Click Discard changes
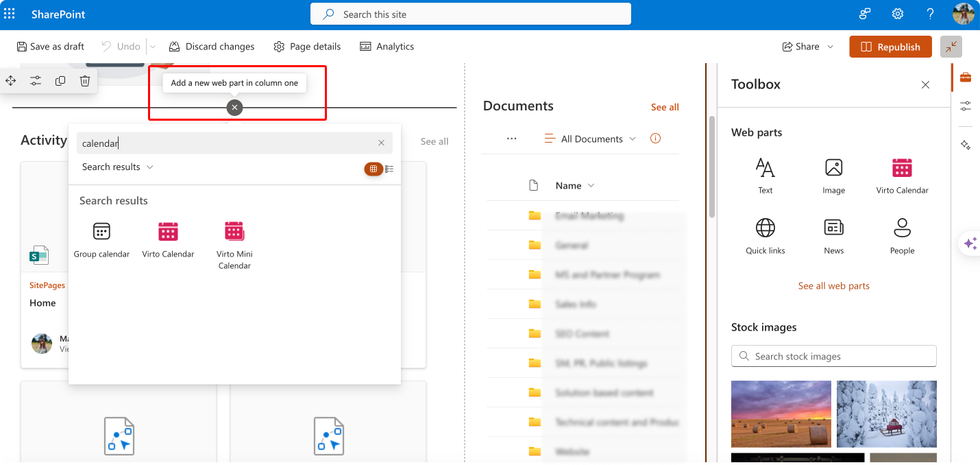The image size is (980, 465). 212,47
